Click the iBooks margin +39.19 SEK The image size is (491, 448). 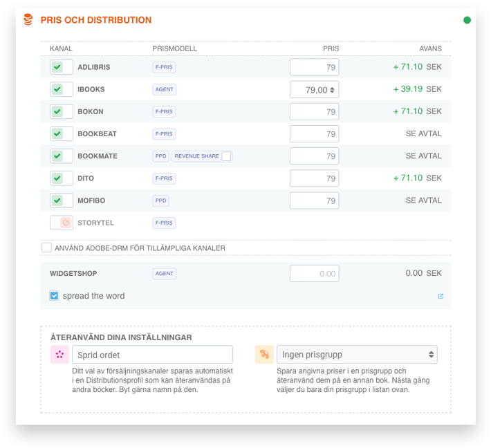click(418, 89)
